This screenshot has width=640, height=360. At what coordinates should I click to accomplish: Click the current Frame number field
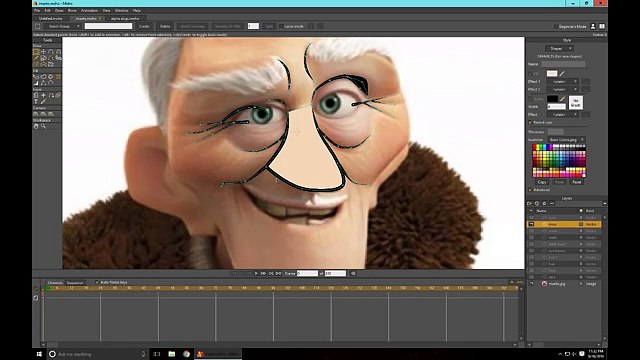point(307,273)
